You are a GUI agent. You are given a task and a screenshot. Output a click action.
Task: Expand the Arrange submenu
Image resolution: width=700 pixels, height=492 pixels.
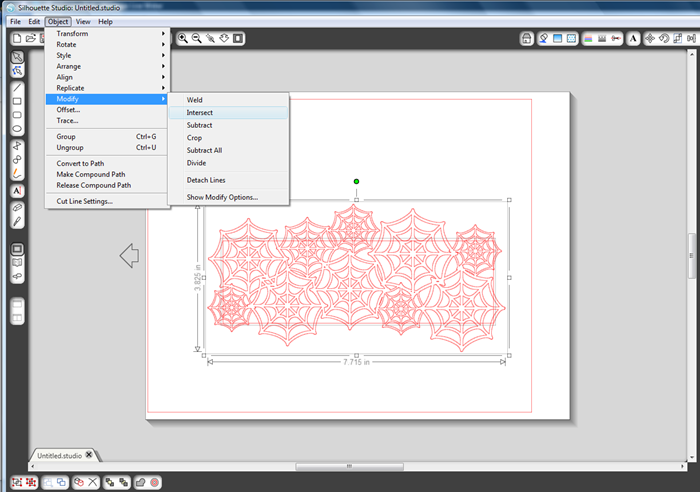[x=106, y=66]
